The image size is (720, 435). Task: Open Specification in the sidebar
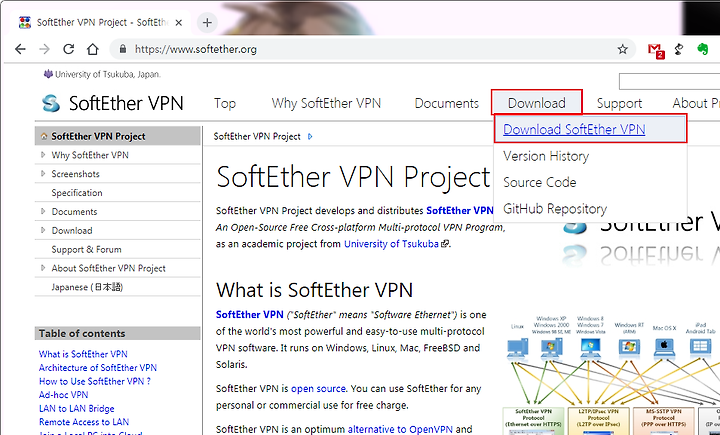click(x=77, y=193)
